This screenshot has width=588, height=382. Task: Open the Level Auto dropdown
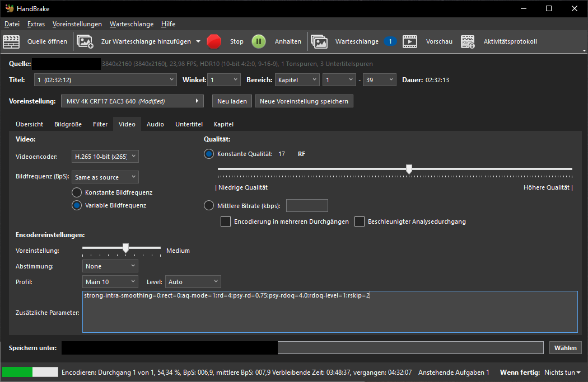193,282
